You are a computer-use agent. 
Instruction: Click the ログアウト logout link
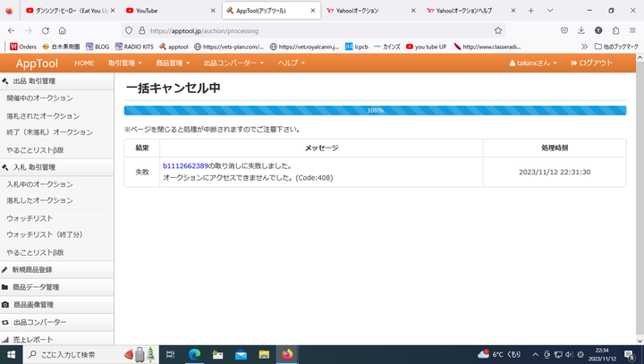pos(591,63)
